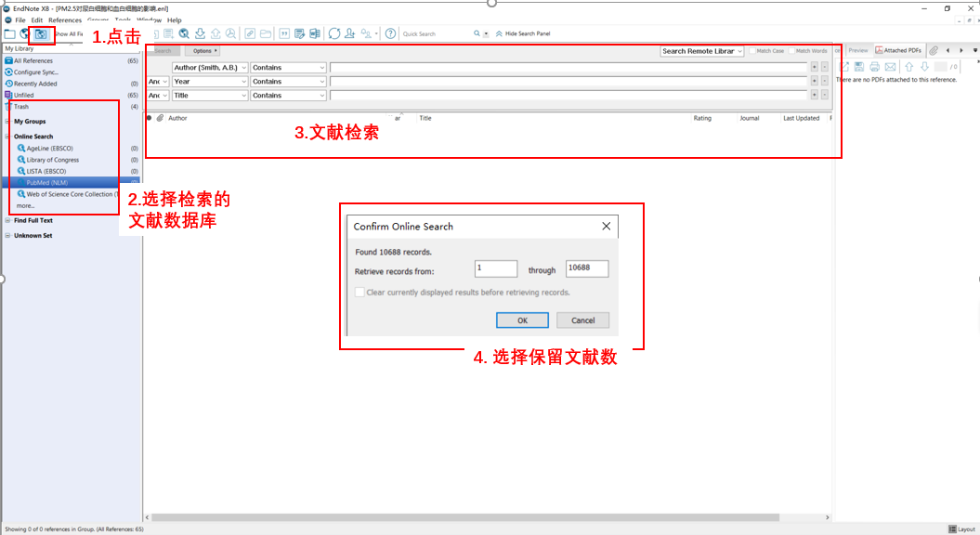Open the Edit menu
Viewport: 980px width, 535px height.
click(x=37, y=20)
